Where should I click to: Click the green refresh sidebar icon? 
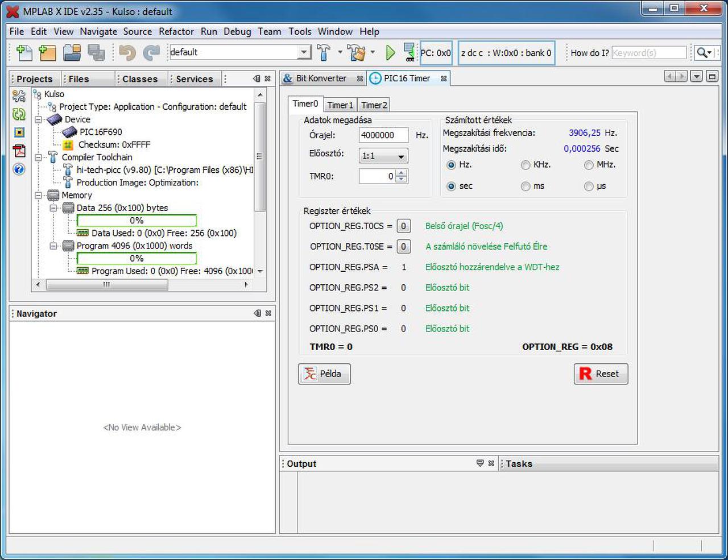pyautogui.click(x=19, y=114)
